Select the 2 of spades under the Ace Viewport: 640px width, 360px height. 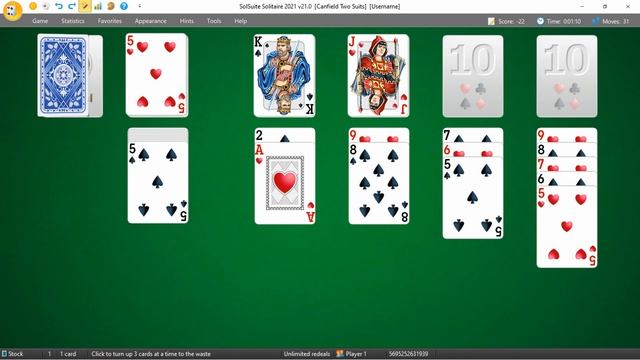(x=285, y=135)
